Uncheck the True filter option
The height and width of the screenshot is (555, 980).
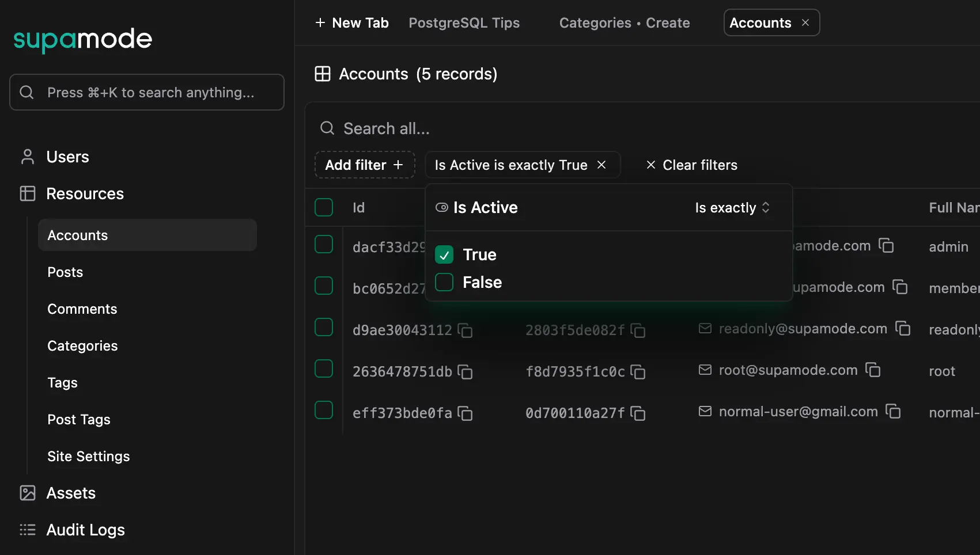point(444,255)
